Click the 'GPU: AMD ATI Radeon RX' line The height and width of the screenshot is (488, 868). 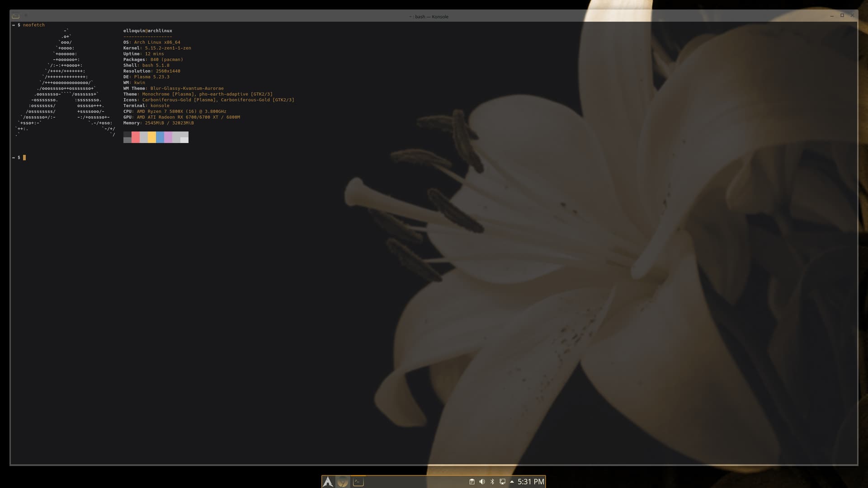point(182,117)
